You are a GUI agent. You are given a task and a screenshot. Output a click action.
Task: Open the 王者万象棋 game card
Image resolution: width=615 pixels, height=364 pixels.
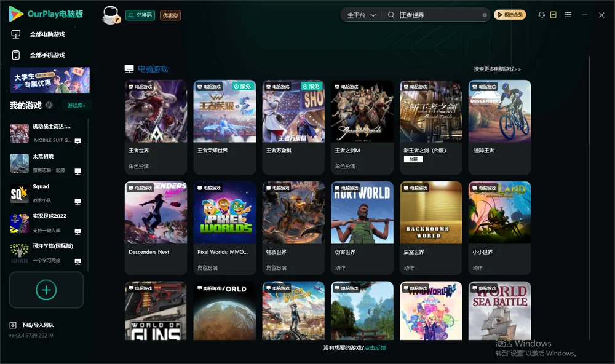tap(293, 127)
